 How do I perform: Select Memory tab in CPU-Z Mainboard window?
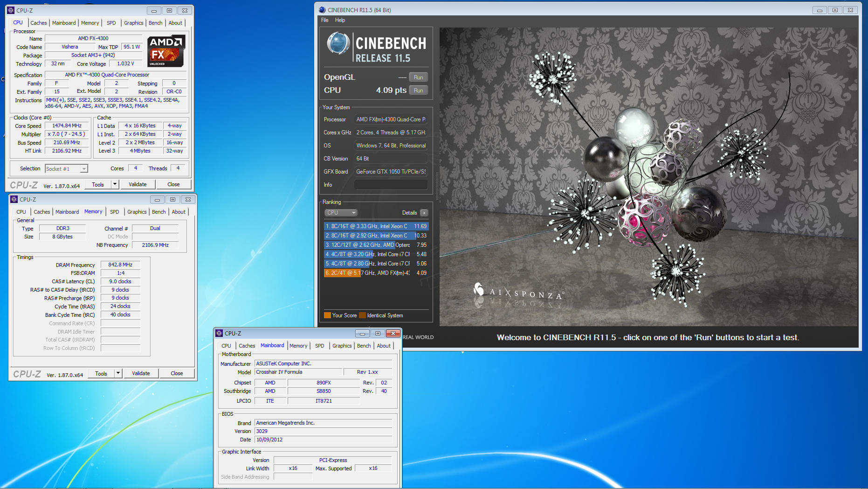(x=298, y=346)
